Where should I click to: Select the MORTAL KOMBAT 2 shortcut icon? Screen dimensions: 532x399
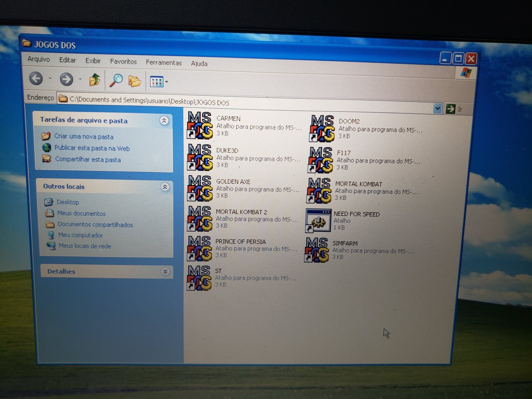[199, 218]
